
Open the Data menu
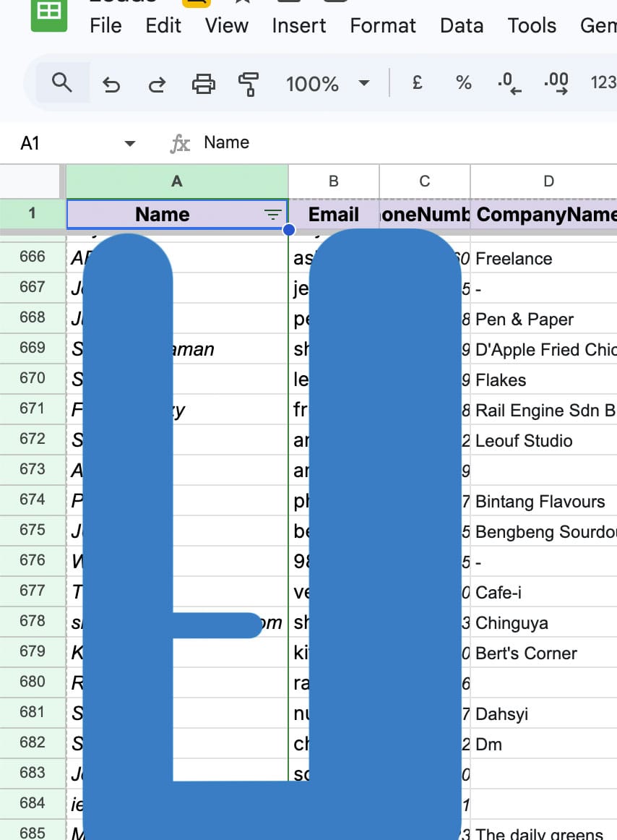461,26
